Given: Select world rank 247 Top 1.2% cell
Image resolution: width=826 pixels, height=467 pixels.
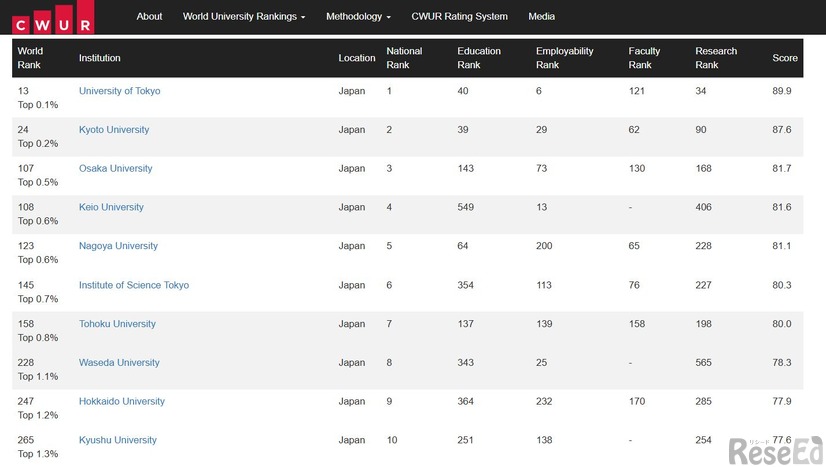Looking at the screenshot, I should tap(38, 408).
